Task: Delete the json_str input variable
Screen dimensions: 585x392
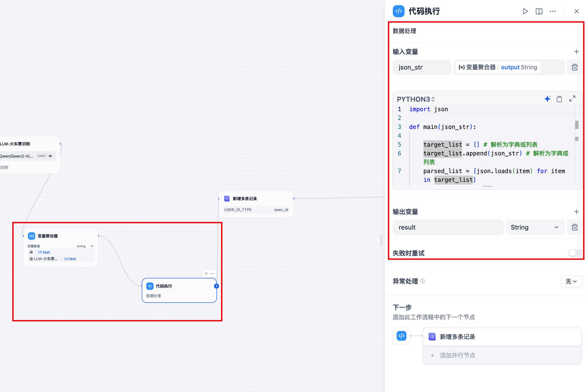Action: [x=575, y=67]
